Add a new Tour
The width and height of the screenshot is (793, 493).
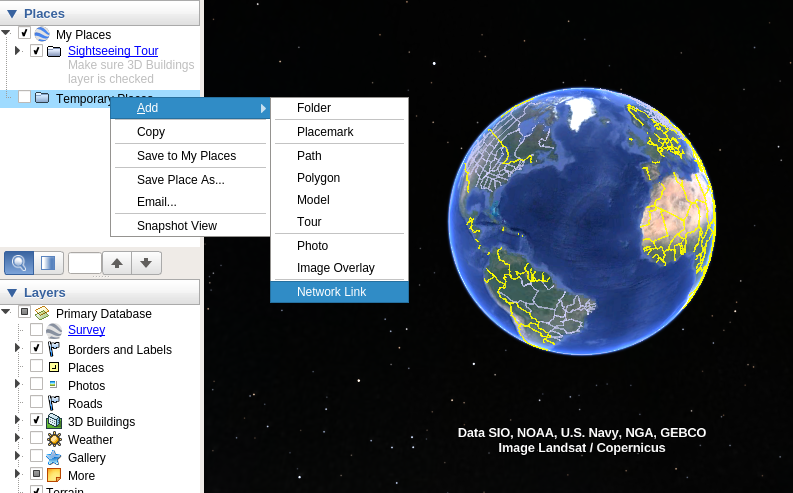click(339, 222)
